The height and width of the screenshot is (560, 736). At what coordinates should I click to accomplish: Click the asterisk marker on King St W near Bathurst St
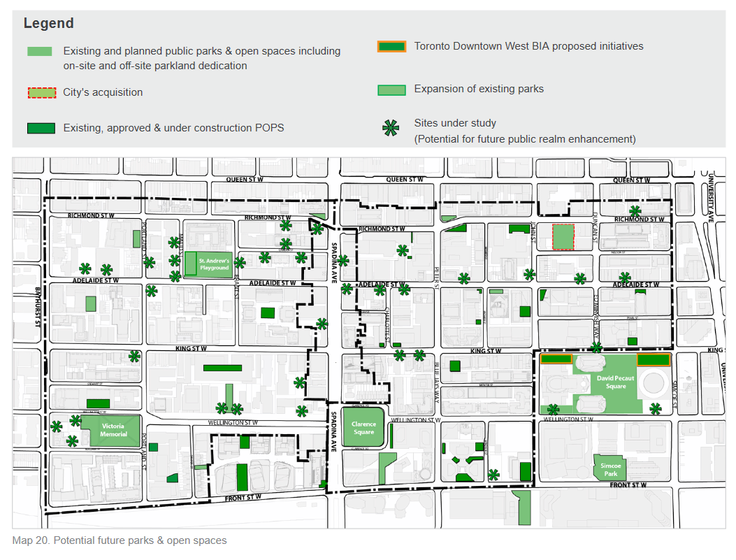point(135,356)
